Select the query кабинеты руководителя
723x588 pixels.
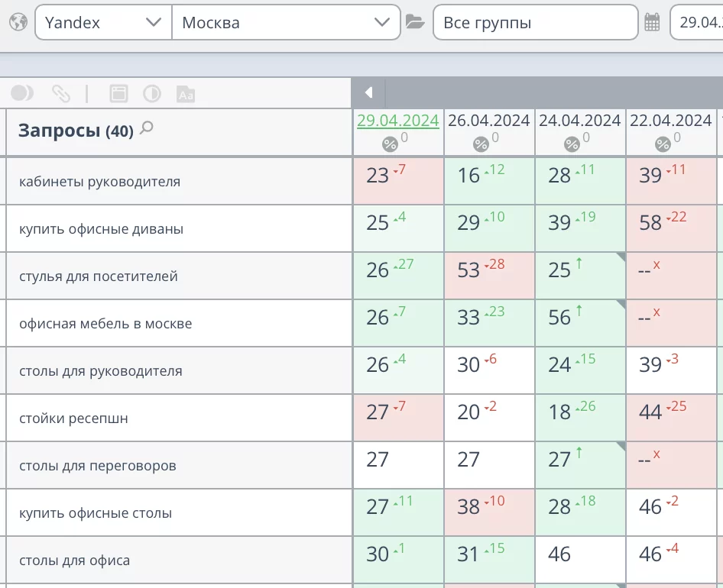99,182
